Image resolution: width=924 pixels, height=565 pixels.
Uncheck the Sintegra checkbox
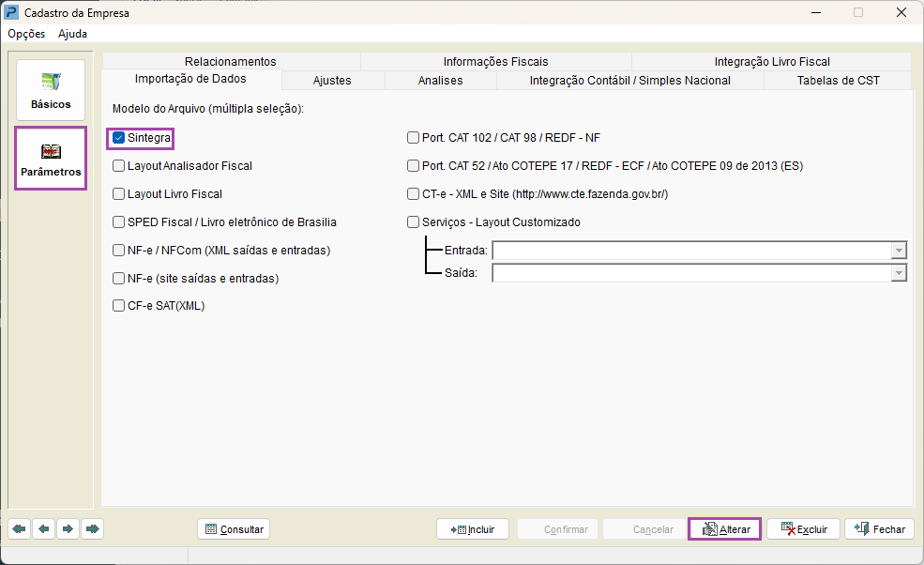coord(119,138)
